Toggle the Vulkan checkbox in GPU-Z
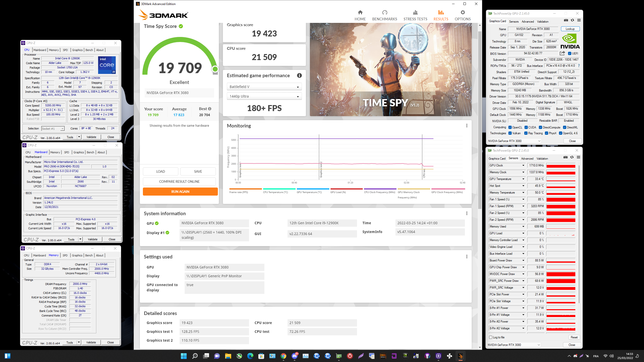Image resolution: width=644 pixels, height=362 pixels. pos(510,133)
